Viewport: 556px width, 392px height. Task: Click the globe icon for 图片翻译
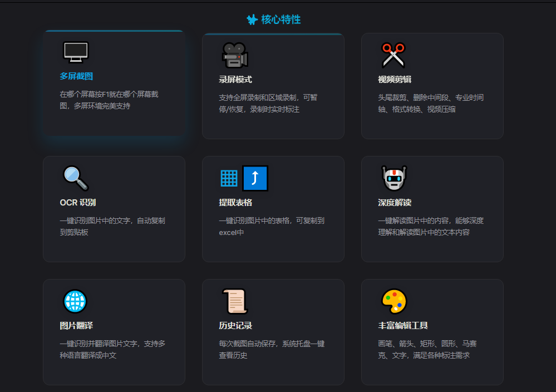tap(75, 301)
